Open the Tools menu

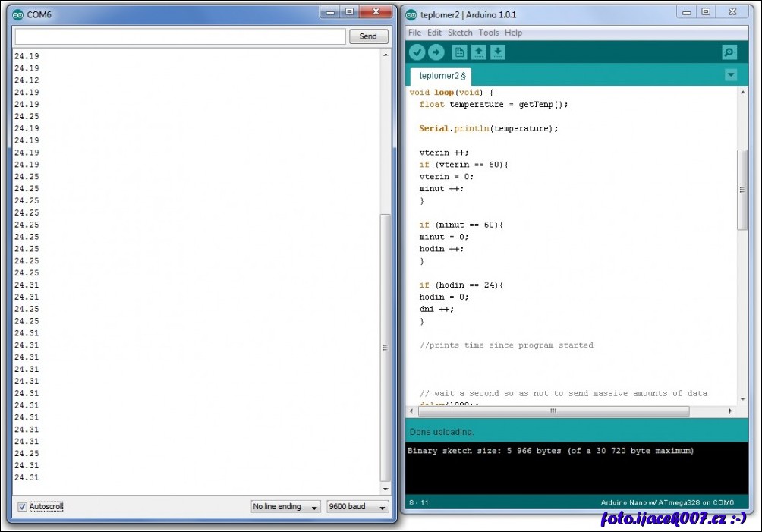pos(489,33)
